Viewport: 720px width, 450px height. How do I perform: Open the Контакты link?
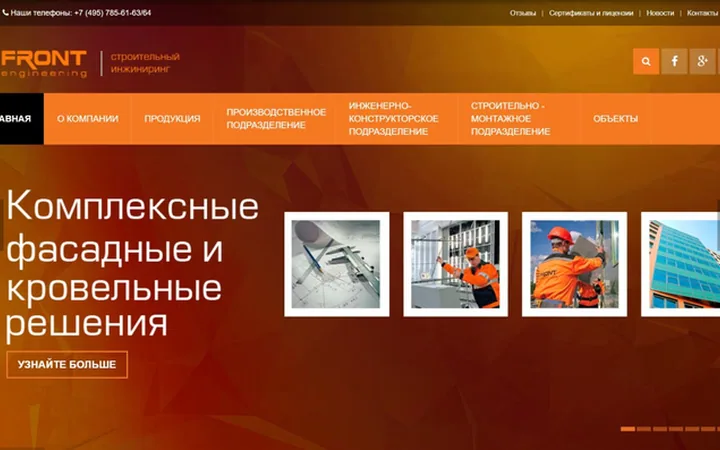pyautogui.click(x=703, y=13)
